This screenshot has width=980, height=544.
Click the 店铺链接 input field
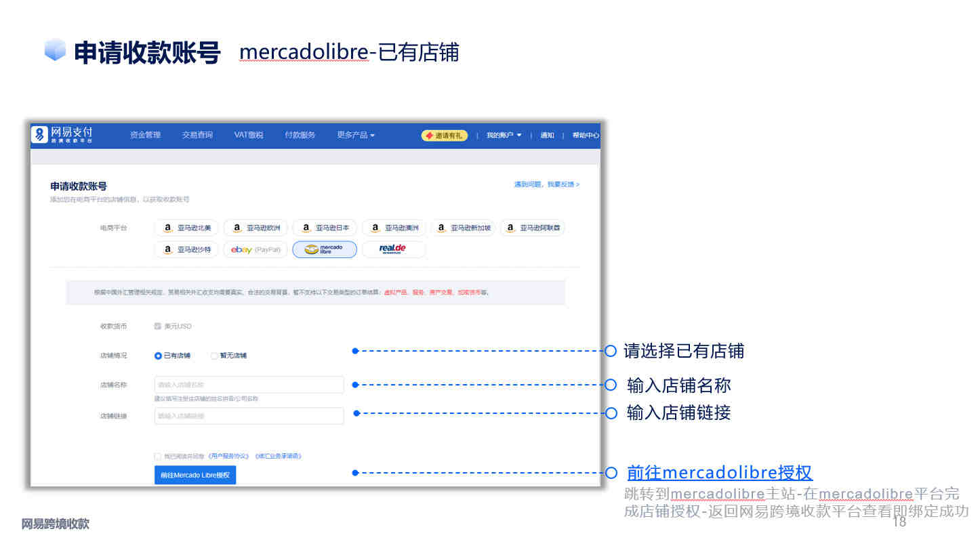pyautogui.click(x=249, y=416)
